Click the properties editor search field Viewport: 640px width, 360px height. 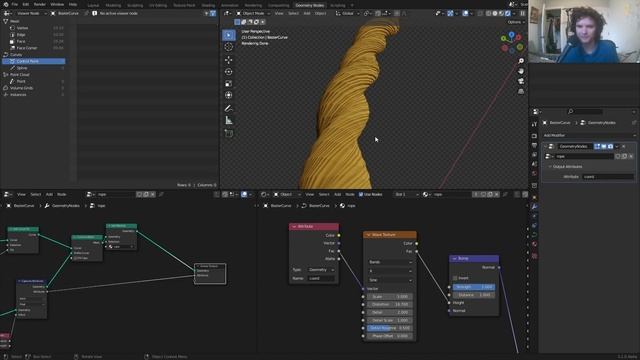585,111
